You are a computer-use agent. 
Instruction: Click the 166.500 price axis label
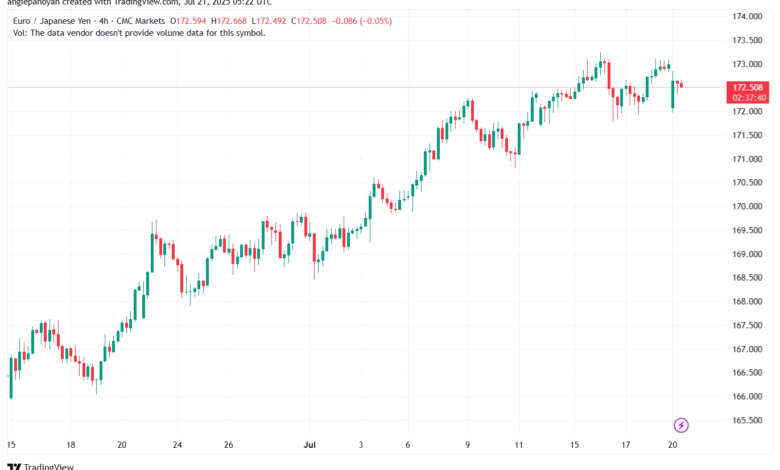[747, 373]
